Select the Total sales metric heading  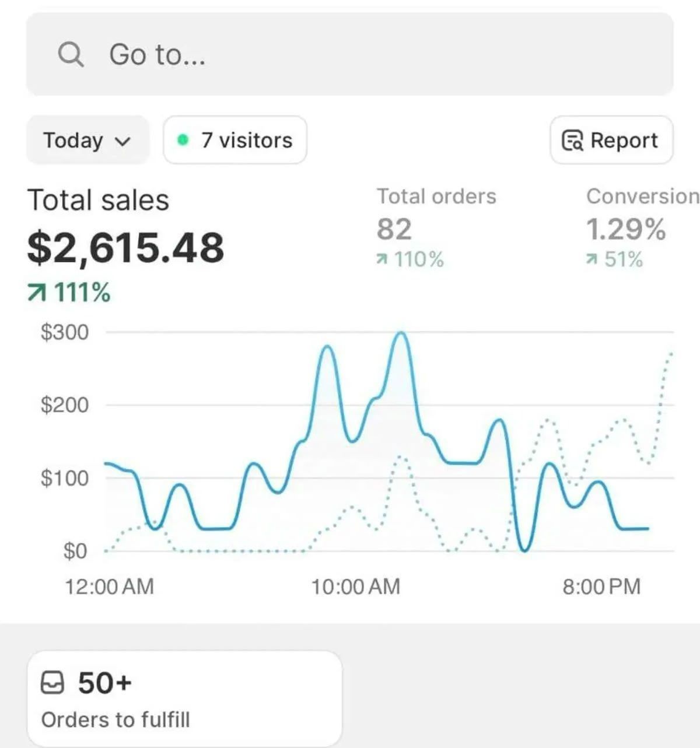tap(98, 200)
